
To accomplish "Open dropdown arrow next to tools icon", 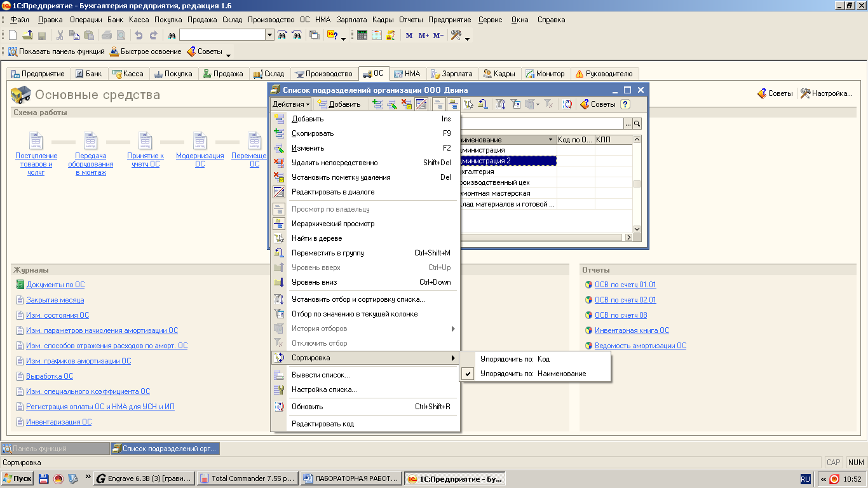I will [x=467, y=38].
